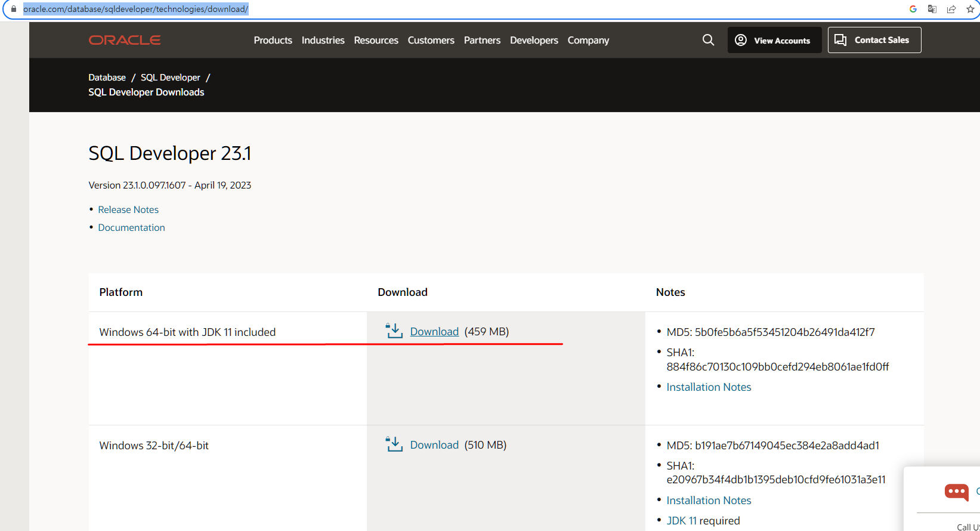Viewport: 980px width, 531px height.
Task: Click the Contact Sales button
Action: pos(874,40)
